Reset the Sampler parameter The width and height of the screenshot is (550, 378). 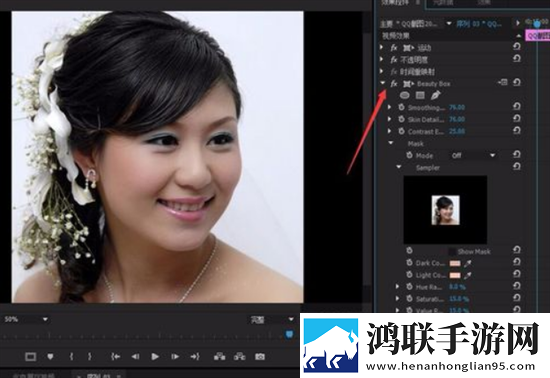[x=517, y=167]
